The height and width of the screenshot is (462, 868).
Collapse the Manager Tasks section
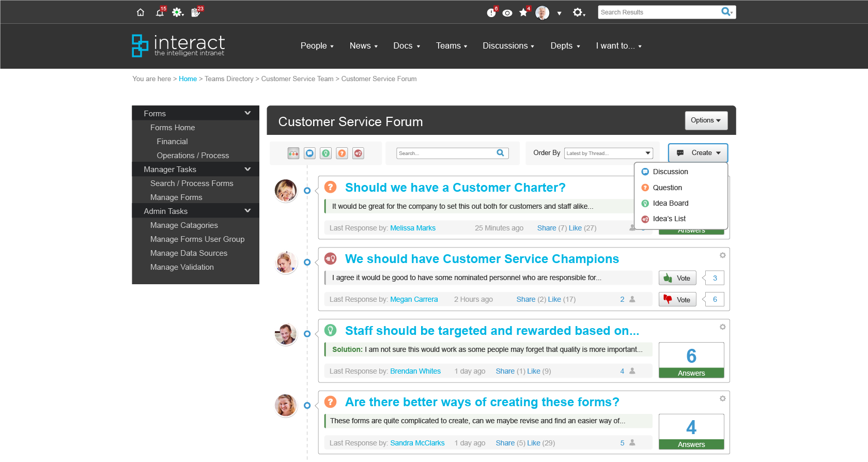click(x=247, y=169)
